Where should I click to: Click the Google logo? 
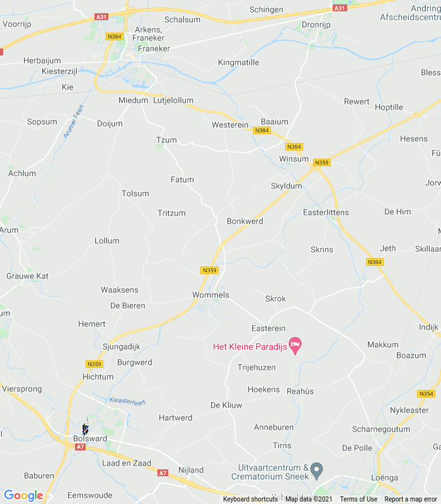[23, 495]
